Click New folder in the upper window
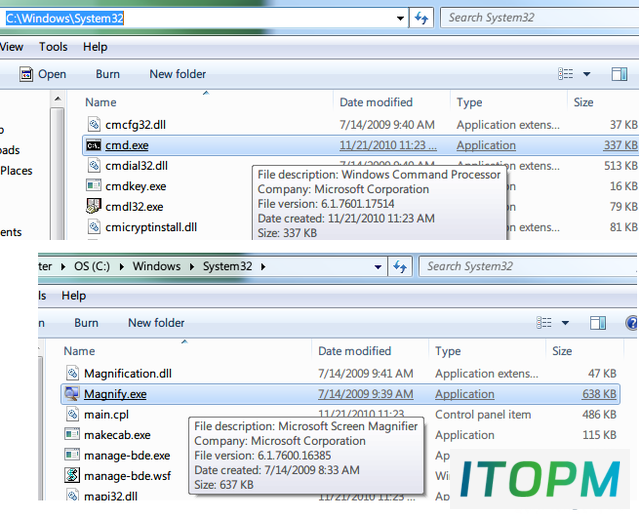The height and width of the screenshot is (519, 640). pyautogui.click(x=178, y=74)
